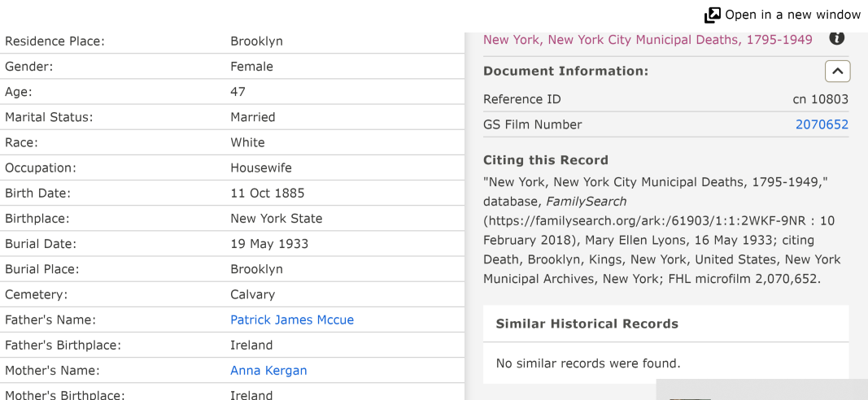
Task: Click the 'Citing this Record' heading
Action: (x=545, y=160)
